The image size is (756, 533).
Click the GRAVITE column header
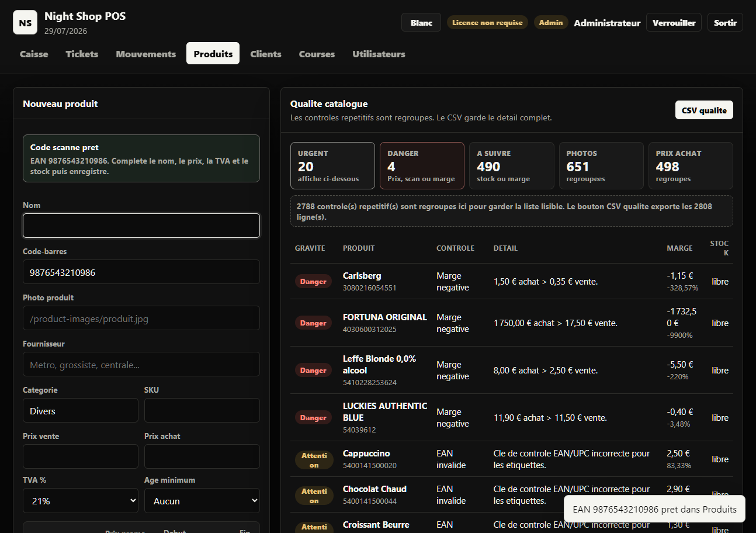[310, 248]
